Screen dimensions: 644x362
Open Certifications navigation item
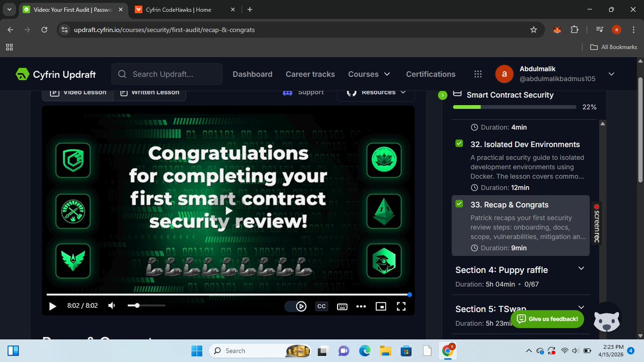tap(430, 74)
